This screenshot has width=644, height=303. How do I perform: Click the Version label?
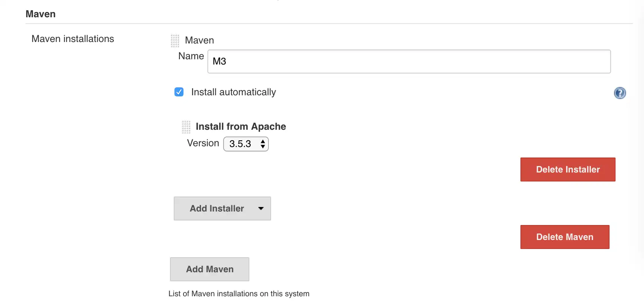pos(203,143)
